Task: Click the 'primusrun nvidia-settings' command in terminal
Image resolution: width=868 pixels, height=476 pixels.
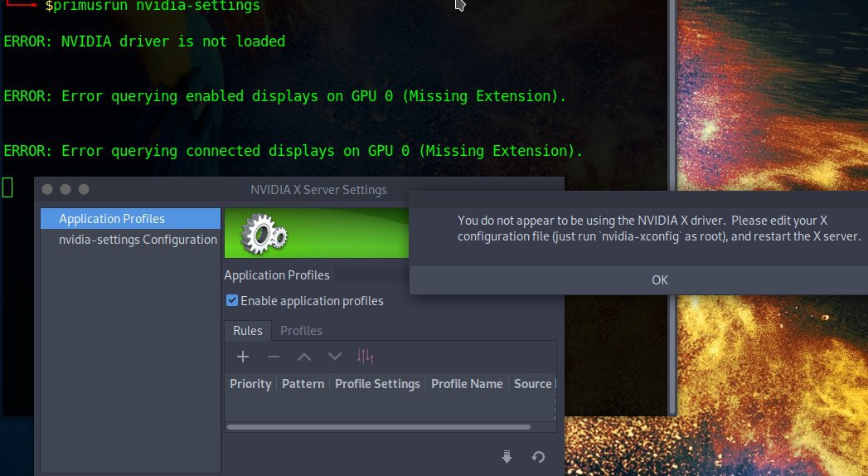Action: [x=157, y=6]
